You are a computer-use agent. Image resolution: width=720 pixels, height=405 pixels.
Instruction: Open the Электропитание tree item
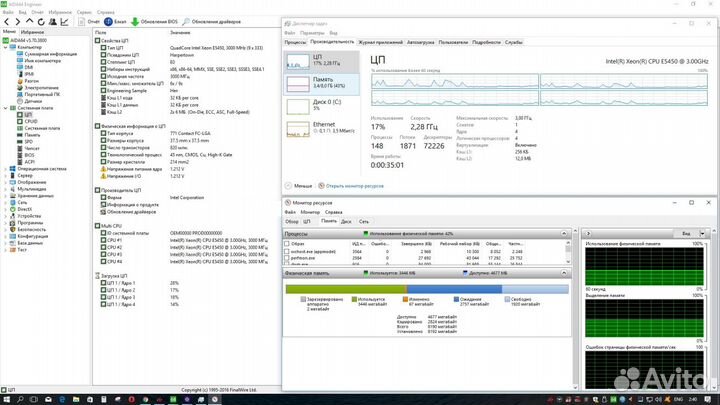(x=38, y=88)
